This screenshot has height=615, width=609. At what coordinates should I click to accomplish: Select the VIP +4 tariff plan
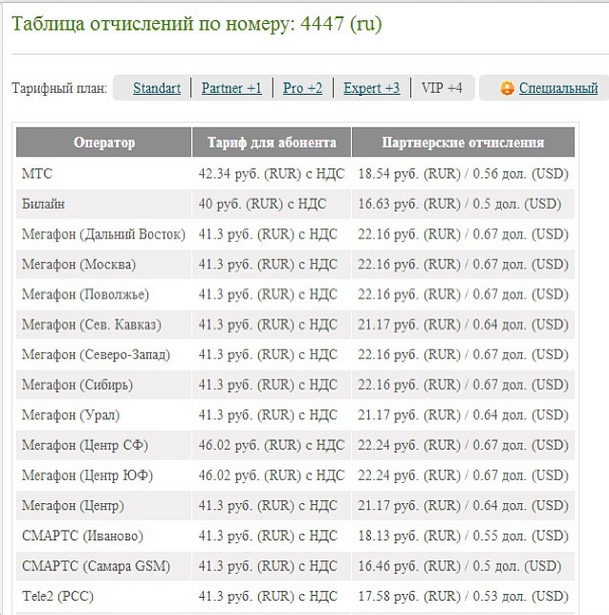coord(442,88)
